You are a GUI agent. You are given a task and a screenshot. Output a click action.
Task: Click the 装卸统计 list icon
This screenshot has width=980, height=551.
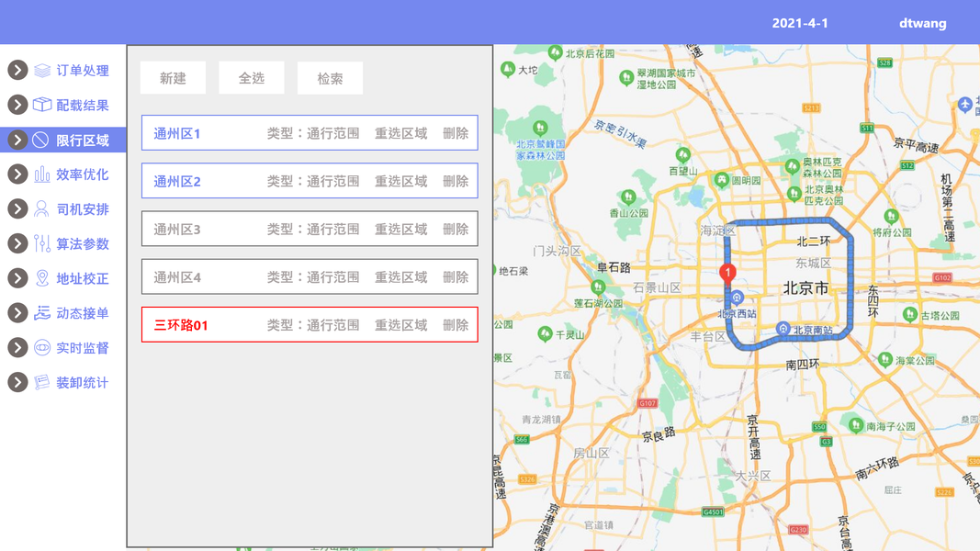42,382
